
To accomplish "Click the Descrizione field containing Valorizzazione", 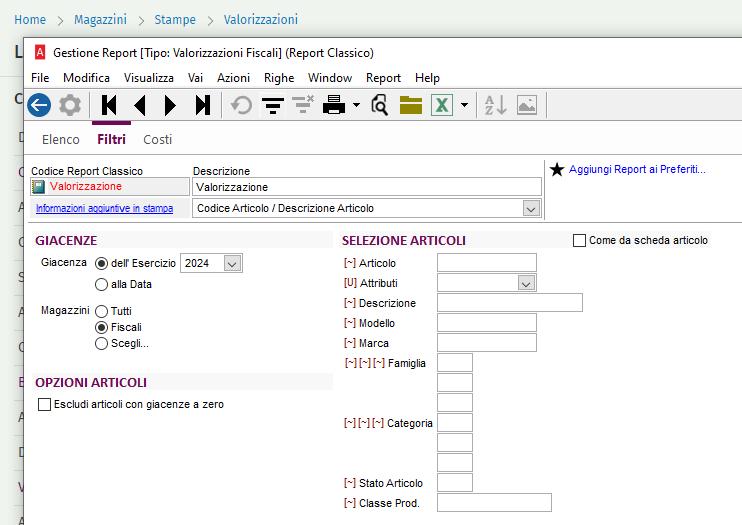I will pyautogui.click(x=367, y=187).
